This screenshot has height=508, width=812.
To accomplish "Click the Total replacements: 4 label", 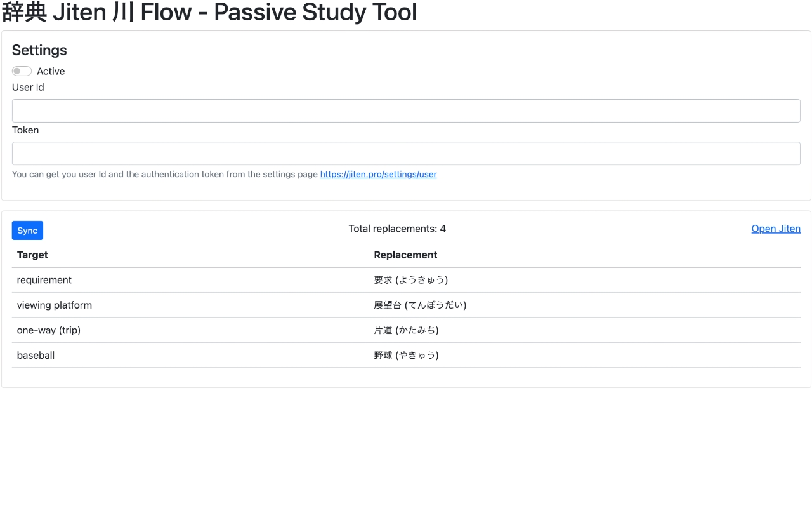I will (397, 228).
